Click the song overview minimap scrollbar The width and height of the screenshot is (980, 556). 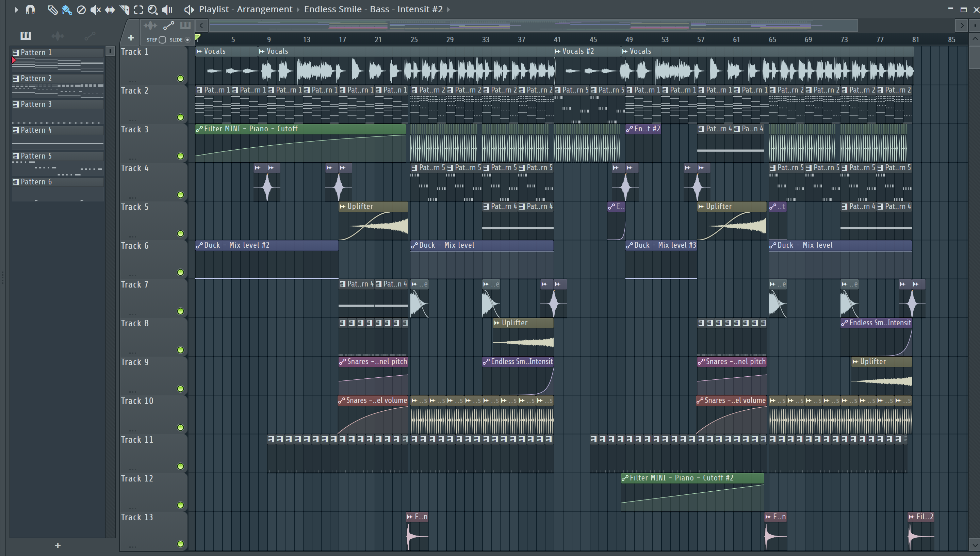click(x=533, y=26)
